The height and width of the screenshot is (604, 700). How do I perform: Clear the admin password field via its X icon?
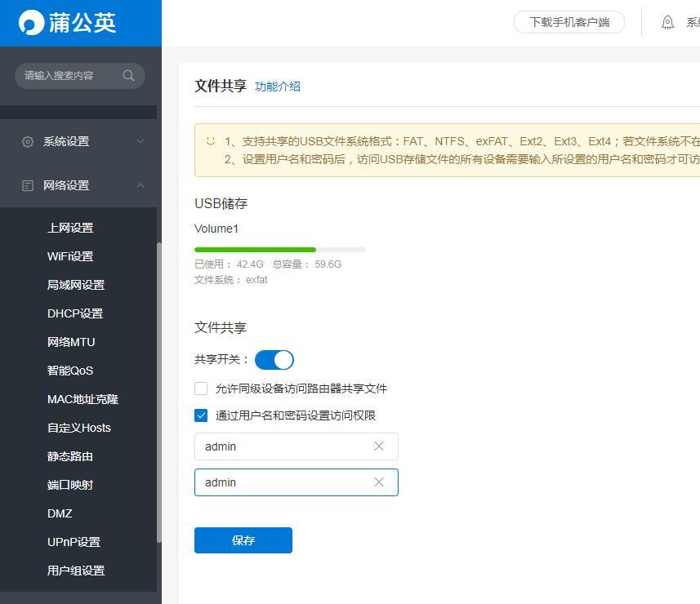(378, 482)
